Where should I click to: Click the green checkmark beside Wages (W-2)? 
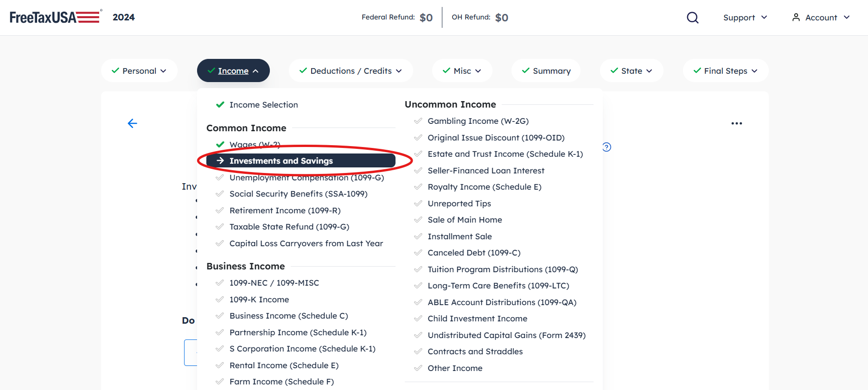coord(220,144)
